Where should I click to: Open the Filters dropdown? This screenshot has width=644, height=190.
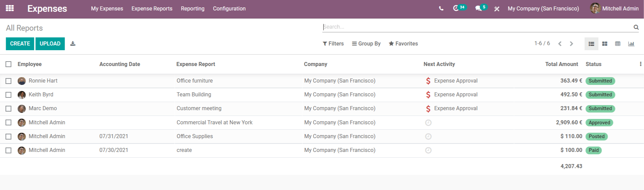pos(333,43)
